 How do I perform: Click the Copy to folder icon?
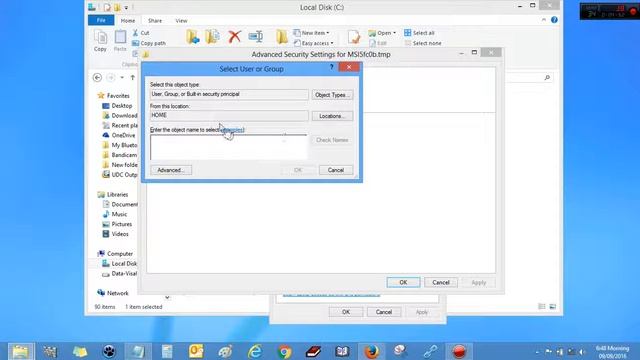(212, 37)
